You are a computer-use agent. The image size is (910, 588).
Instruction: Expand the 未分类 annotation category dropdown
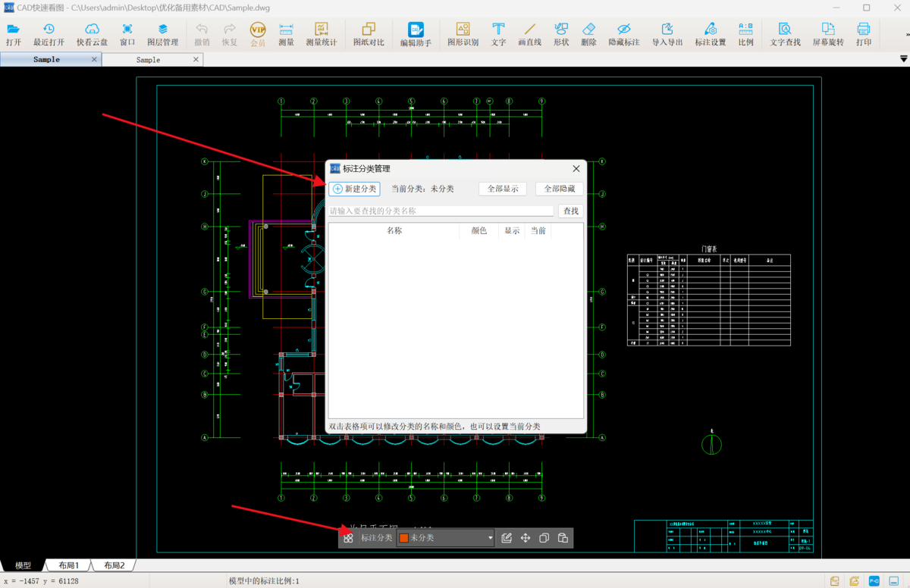(491, 538)
